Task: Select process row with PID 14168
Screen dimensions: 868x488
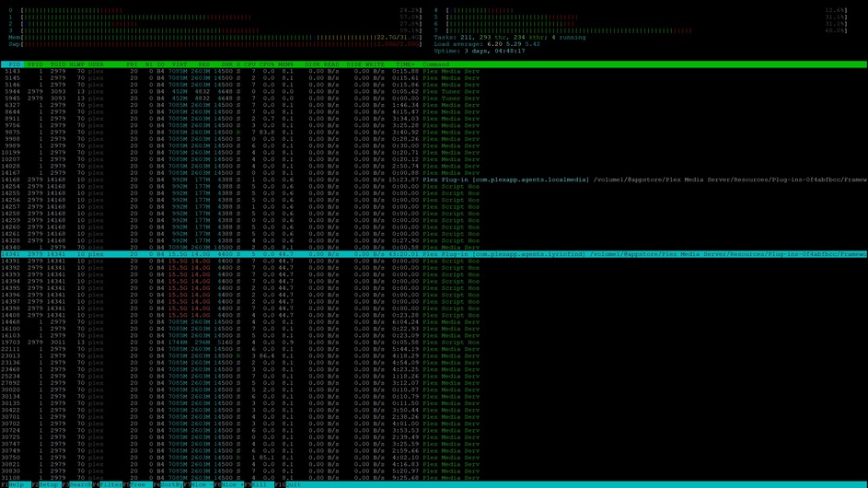Action: pos(434,180)
